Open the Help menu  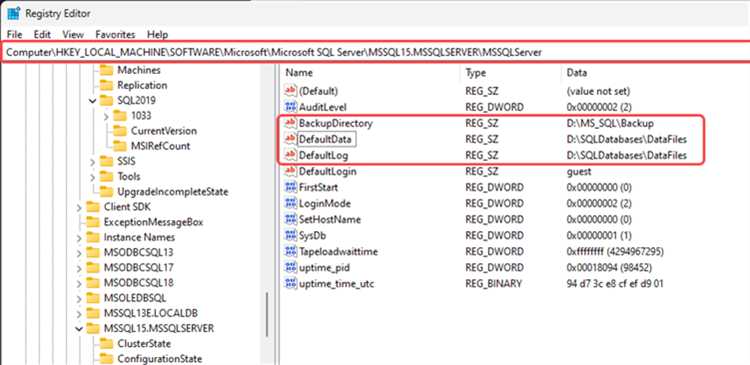(x=157, y=34)
